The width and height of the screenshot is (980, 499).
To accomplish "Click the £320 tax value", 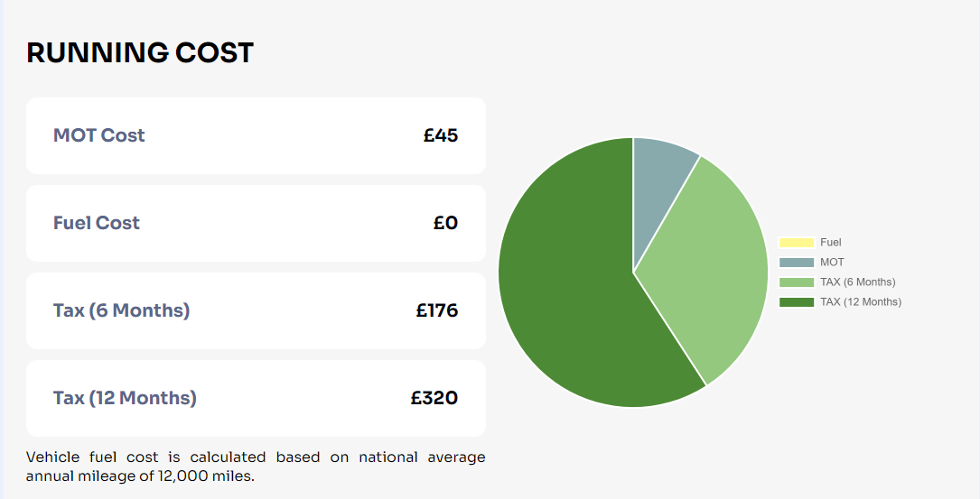I will pyautogui.click(x=434, y=398).
